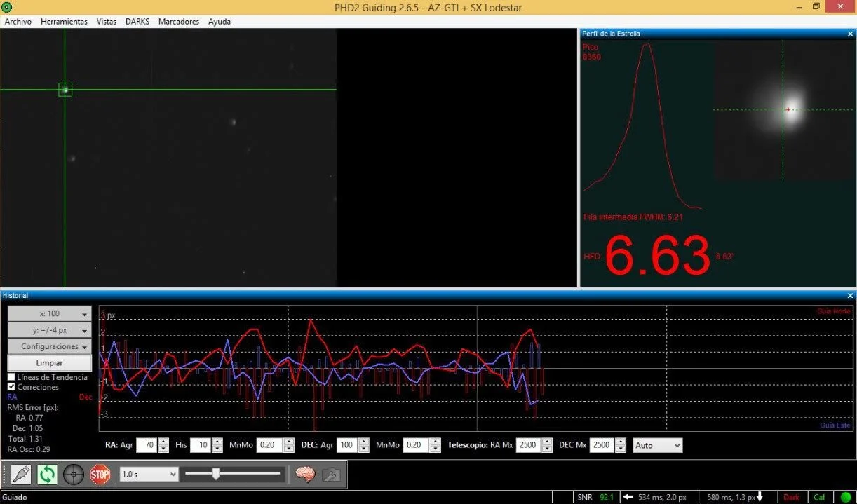Image resolution: width=857 pixels, height=504 pixels.
Task: Open the Configuraciones dropdown
Action: 50,346
